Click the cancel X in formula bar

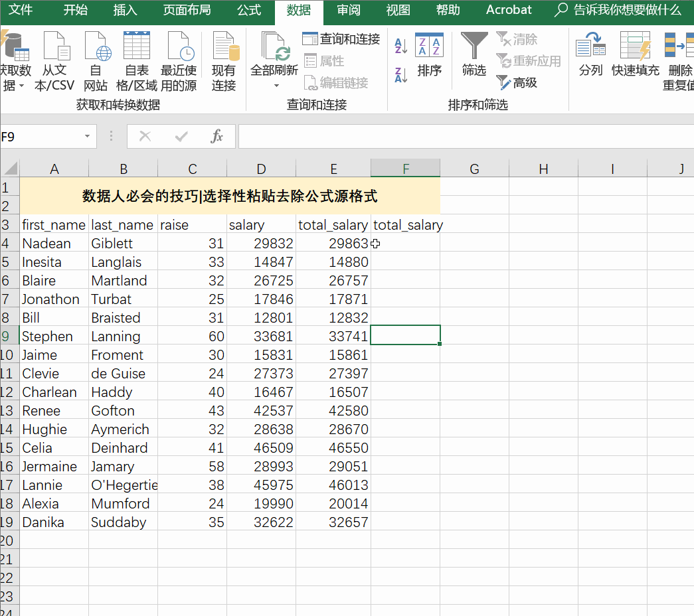coord(145,136)
